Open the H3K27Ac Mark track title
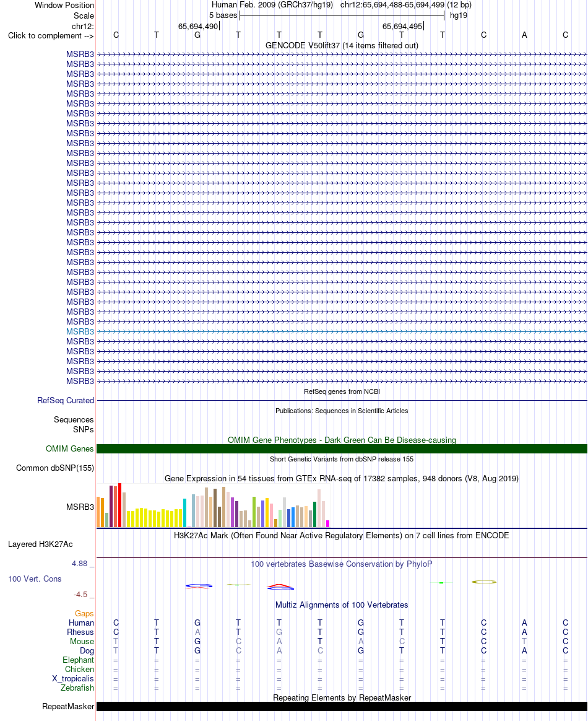Screen dimensions: 588x721 341,536
